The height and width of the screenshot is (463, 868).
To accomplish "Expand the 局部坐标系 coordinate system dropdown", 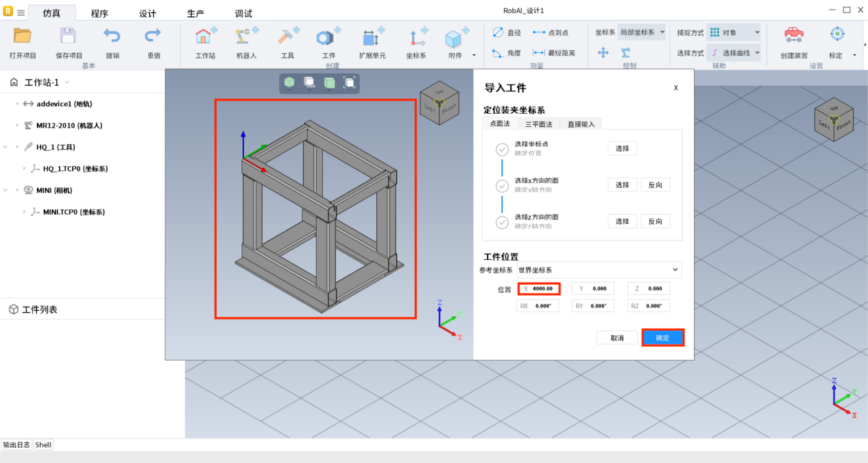I will coord(641,32).
